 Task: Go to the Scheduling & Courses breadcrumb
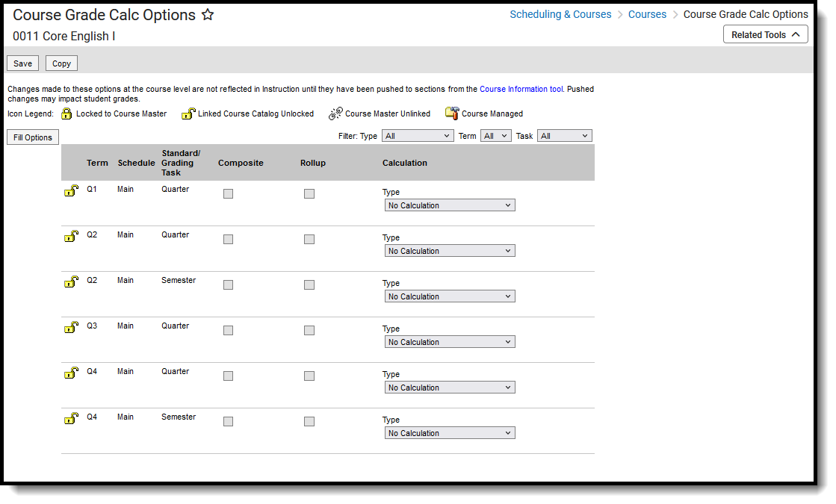click(x=560, y=14)
